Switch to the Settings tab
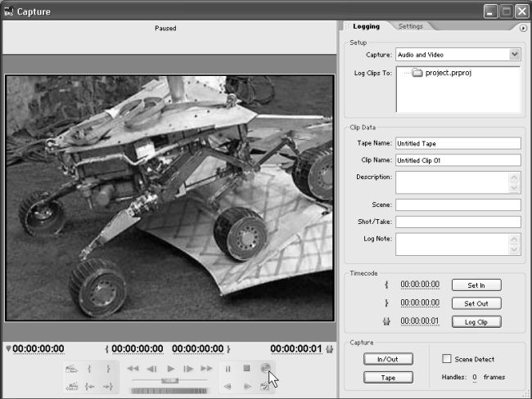The image size is (532, 399). 410,26
